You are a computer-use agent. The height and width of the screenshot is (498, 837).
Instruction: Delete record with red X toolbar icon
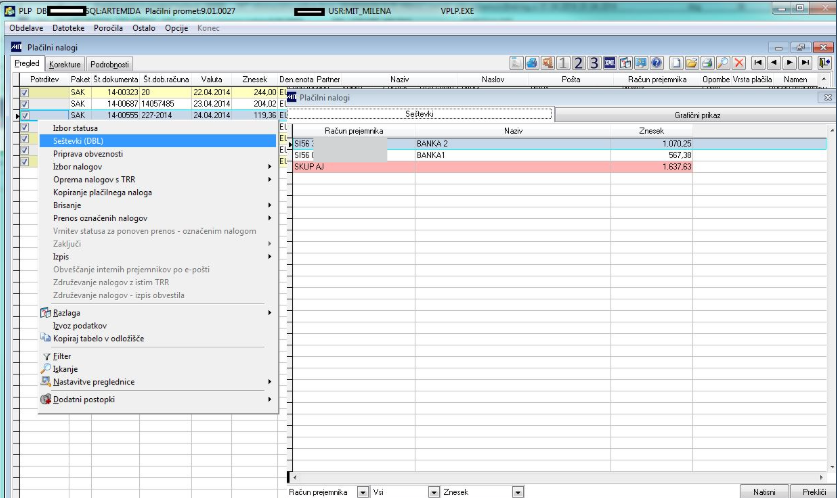(x=739, y=63)
